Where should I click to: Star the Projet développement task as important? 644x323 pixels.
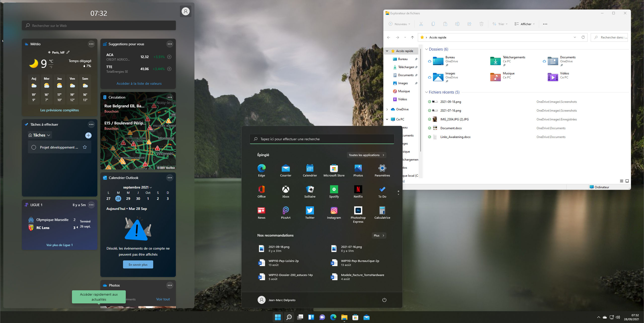pyautogui.click(x=85, y=147)
